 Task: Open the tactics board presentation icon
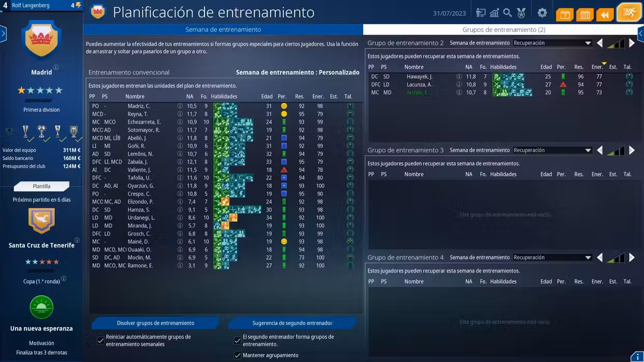481,13
